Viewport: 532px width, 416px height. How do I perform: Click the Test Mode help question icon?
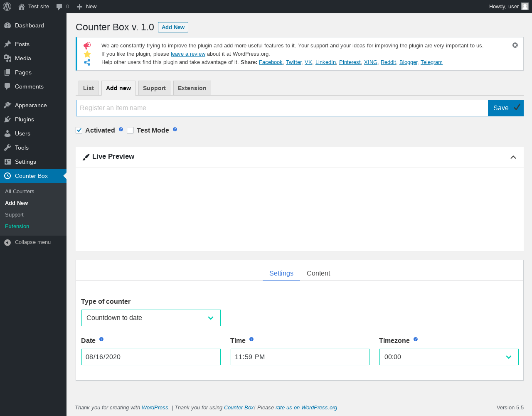click(175, 129)
